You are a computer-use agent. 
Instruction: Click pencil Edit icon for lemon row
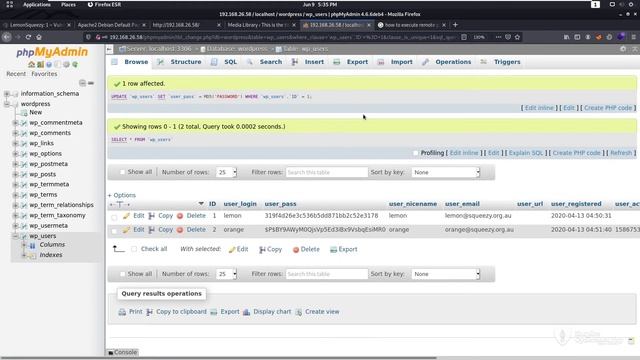[x=126, y=216]
